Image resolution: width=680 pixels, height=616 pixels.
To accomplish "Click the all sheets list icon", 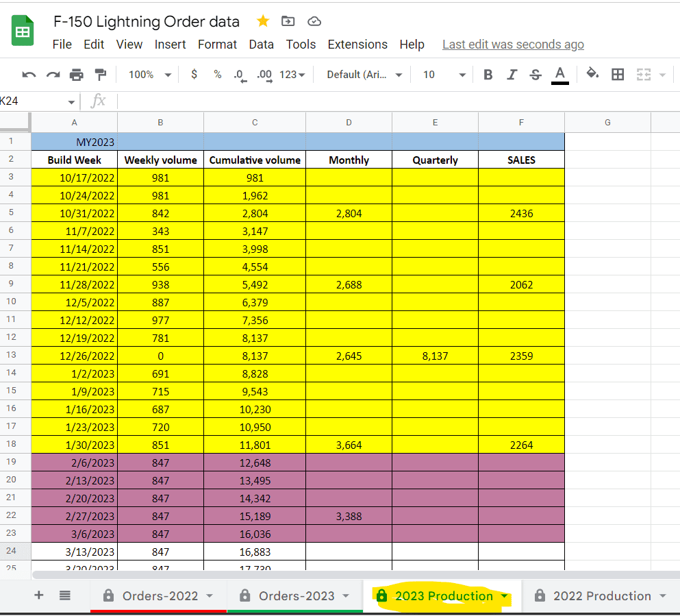I will [x=65, y=595].
